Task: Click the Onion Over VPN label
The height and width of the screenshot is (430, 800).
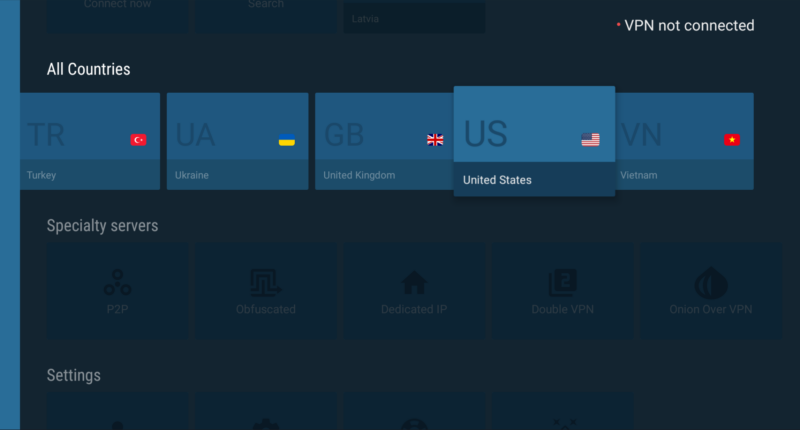Action: pyautogui.click(x=711, y=310)
